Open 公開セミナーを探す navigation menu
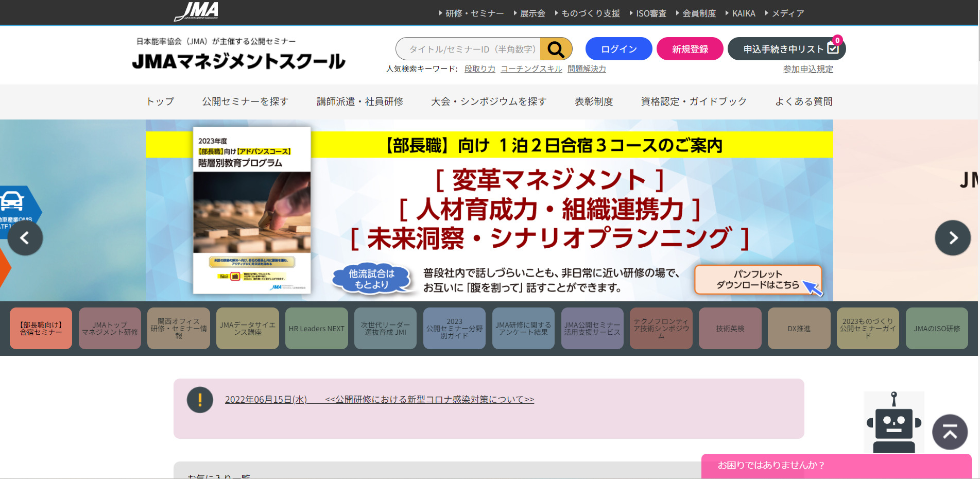The height and width of the screenshot is (479, 980). click(247, 101)
